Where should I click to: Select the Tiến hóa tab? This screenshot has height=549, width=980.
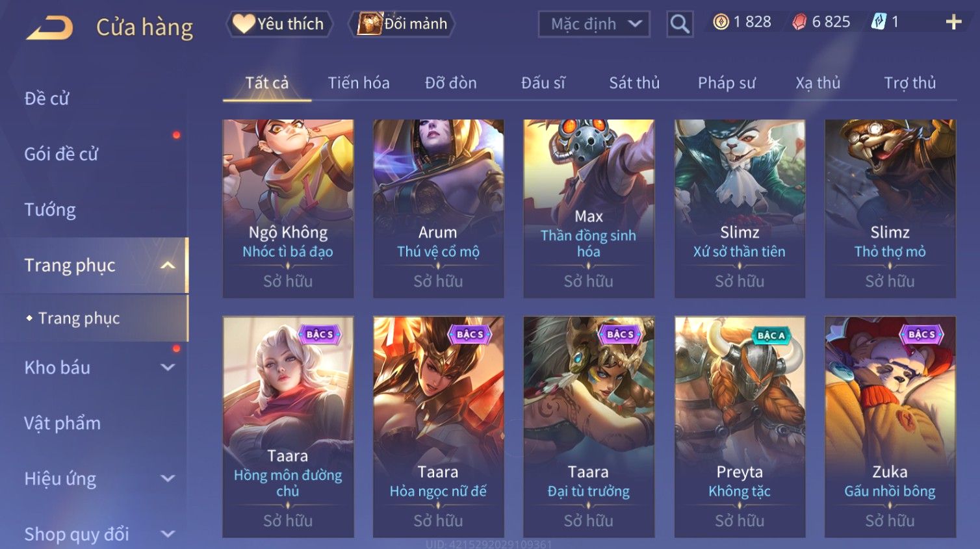point(359,83)
